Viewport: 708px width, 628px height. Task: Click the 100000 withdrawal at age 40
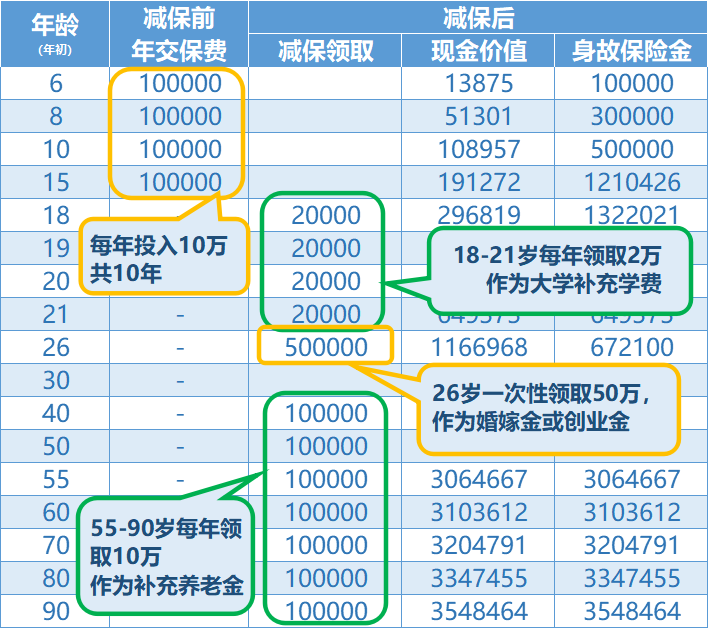pyautogui.click(x=326, y=413)
